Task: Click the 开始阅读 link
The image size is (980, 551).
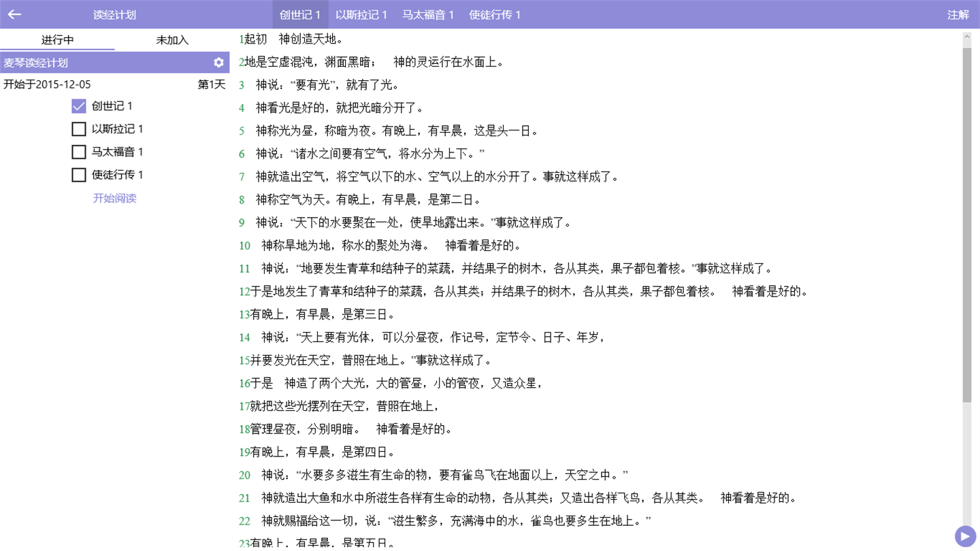Action: tap(114, 199)
